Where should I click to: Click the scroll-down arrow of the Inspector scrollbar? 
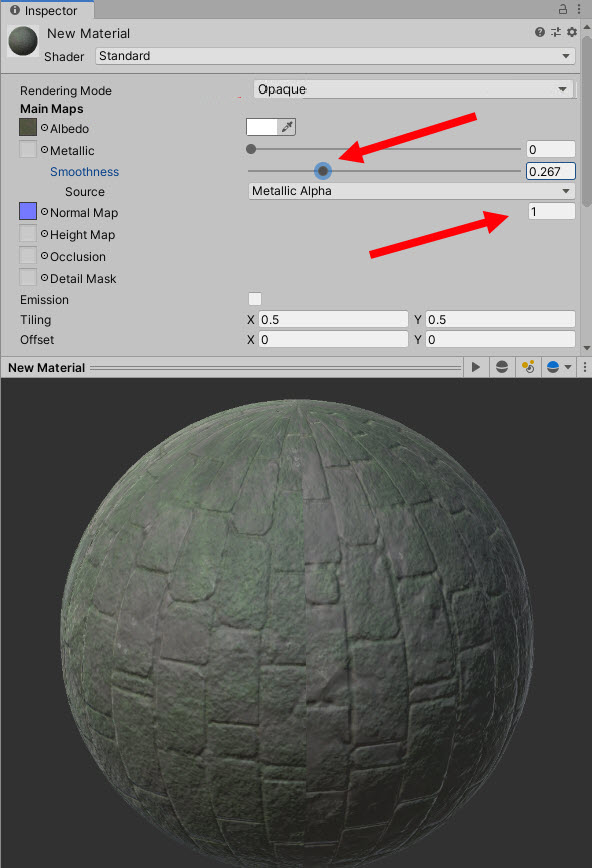point(586,348)
